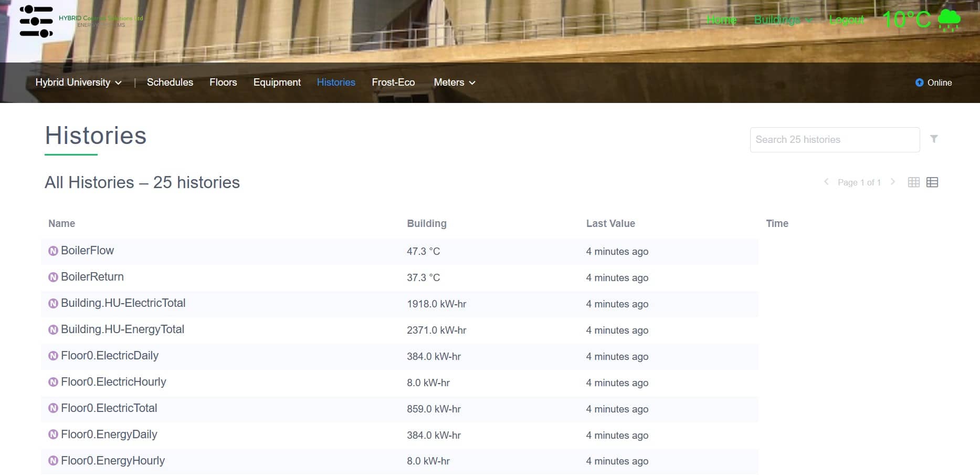This screenshot has width=980, height=475.
Task: Sort by the Name column header
Action: pyautogui.click(x=62, y=223)
